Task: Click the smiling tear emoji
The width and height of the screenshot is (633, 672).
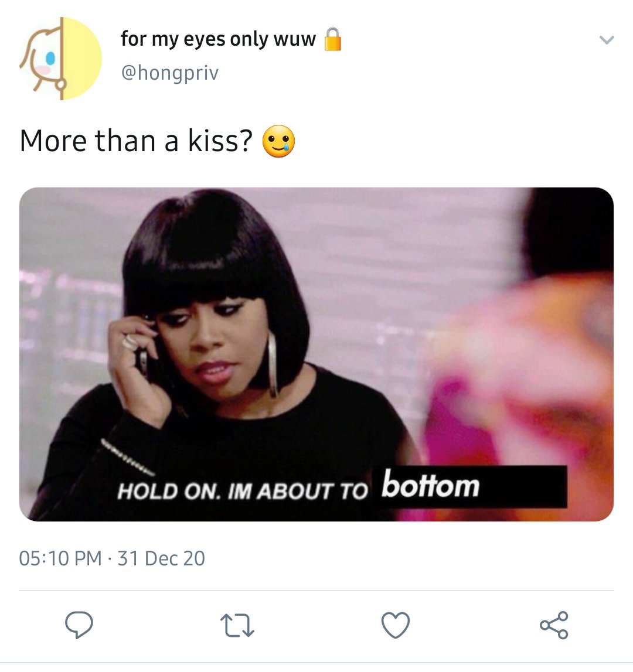Action: pyautogui.click(x=279, y=141)
